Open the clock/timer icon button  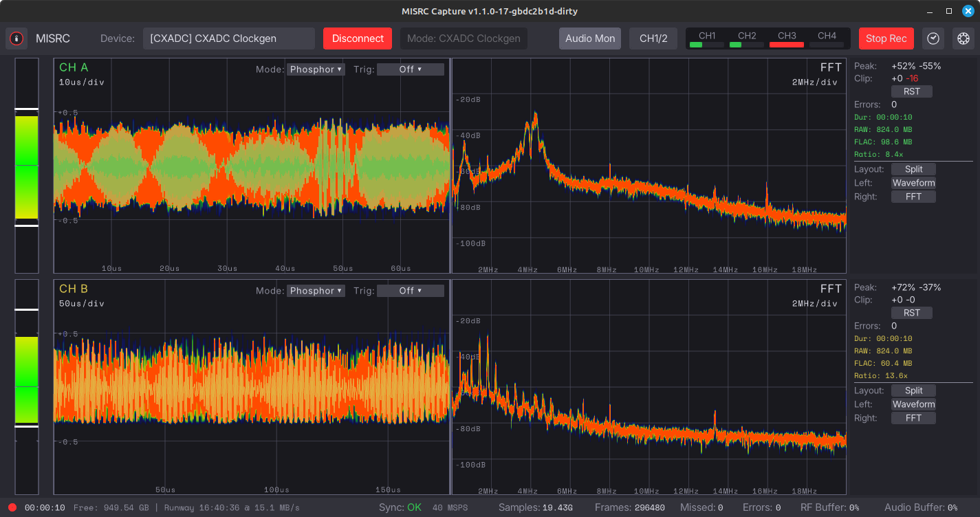click(933, 38)
